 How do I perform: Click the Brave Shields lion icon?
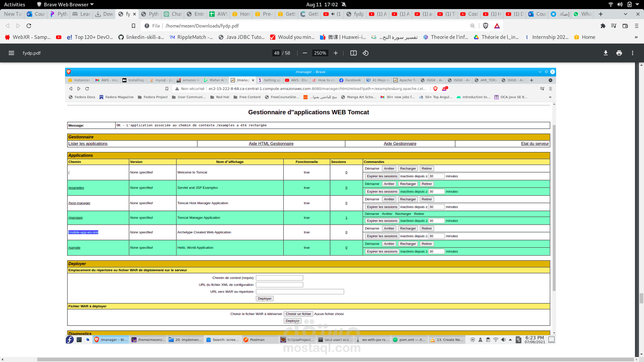[485, 26]
